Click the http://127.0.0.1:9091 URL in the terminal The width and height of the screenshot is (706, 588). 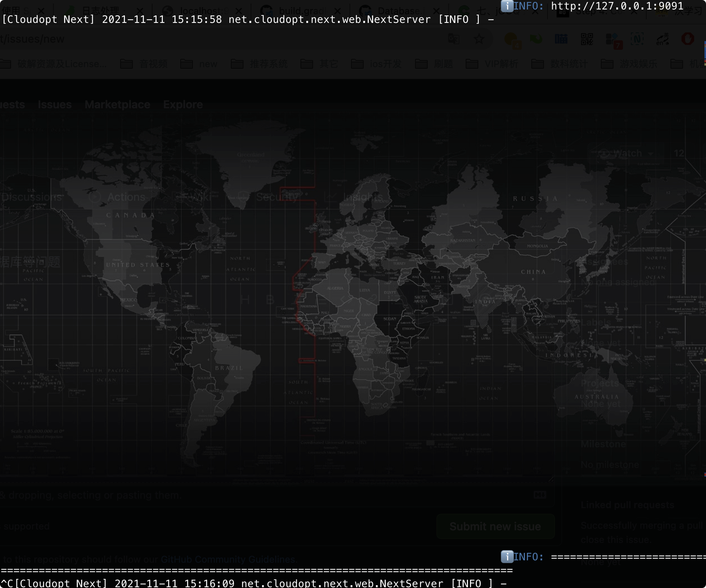click(x=617, y=6)
